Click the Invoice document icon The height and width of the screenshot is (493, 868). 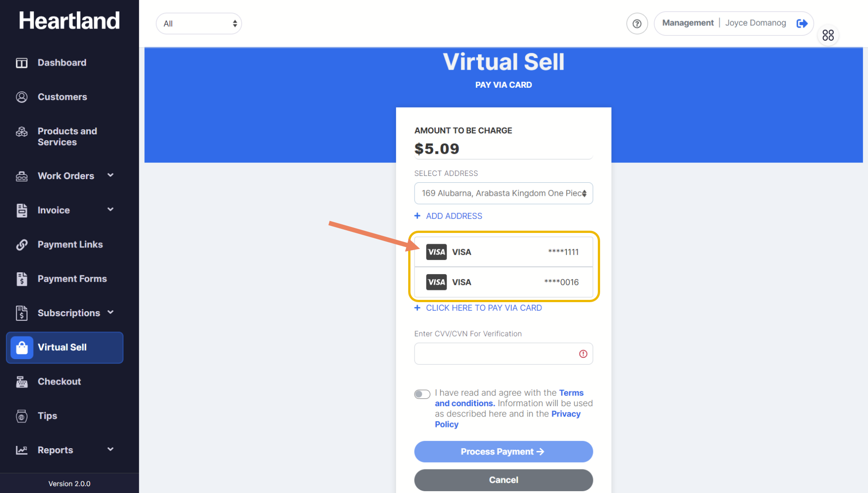pos(22,210)
